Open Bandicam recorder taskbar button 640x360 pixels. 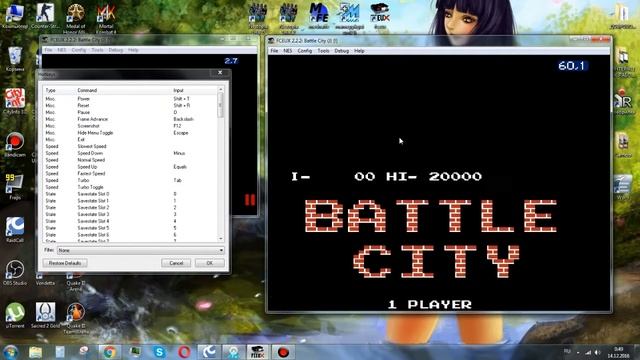283,352
